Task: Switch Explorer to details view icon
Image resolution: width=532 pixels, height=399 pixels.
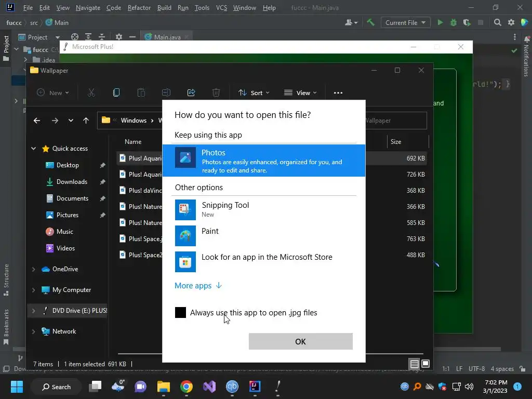Action: [x=414, y=364]
